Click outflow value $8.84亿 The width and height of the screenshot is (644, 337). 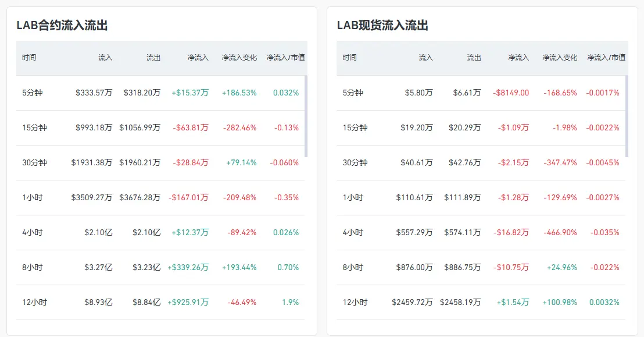[146, 303]
